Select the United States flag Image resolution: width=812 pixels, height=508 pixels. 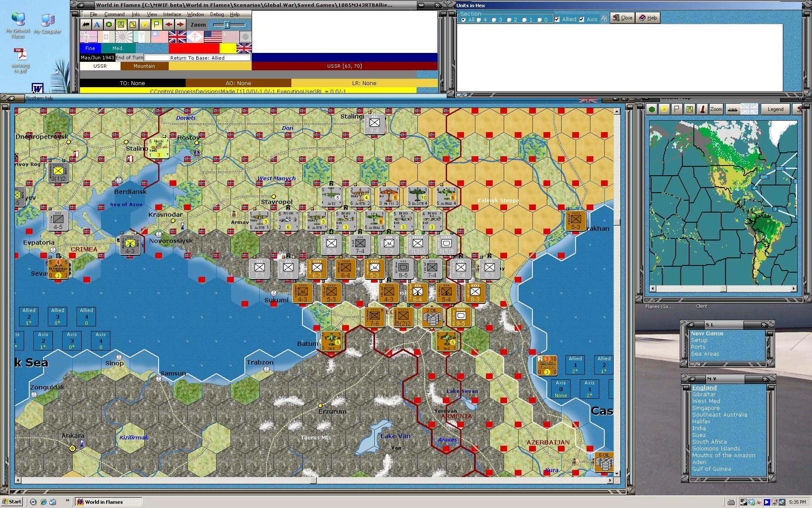tap(213, 37)
